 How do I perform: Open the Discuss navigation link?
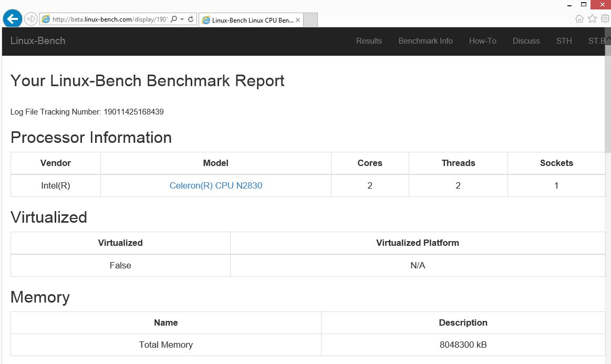[x=526, y=41]
